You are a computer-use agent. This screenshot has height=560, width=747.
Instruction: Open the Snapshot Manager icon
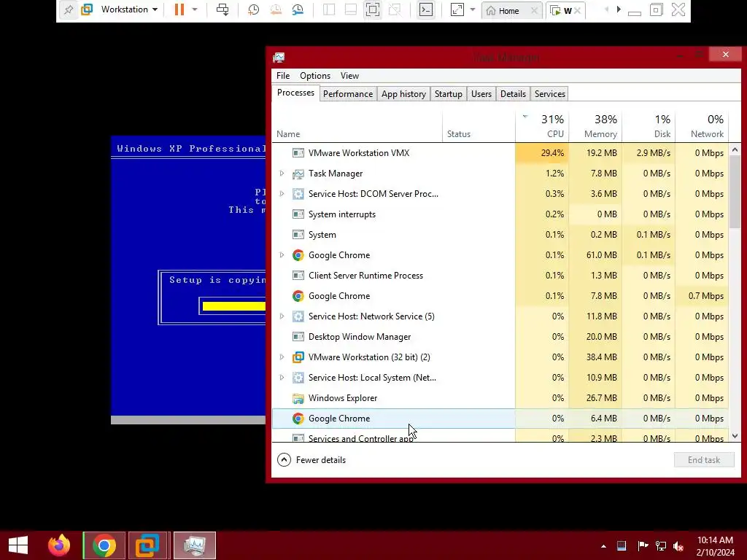coord(298,9)
